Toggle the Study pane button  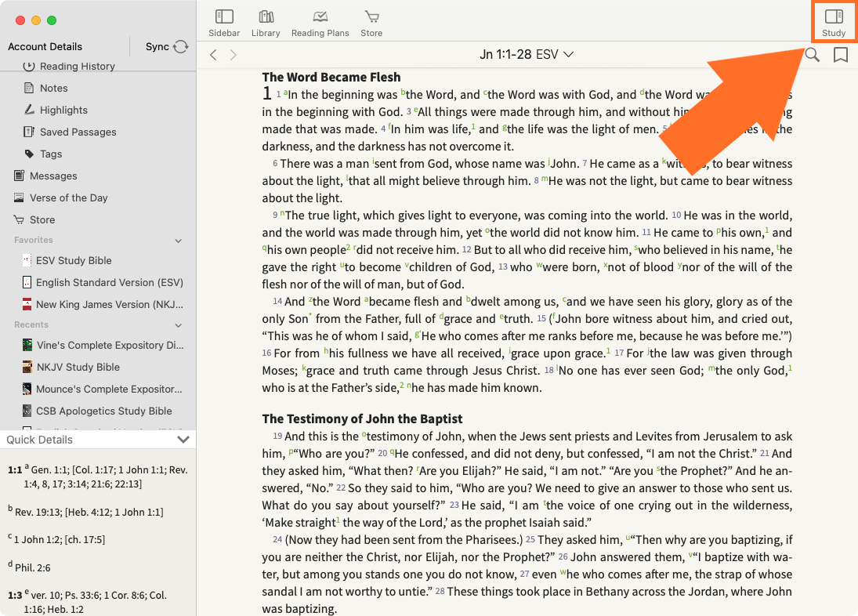[x=834, y=24]
